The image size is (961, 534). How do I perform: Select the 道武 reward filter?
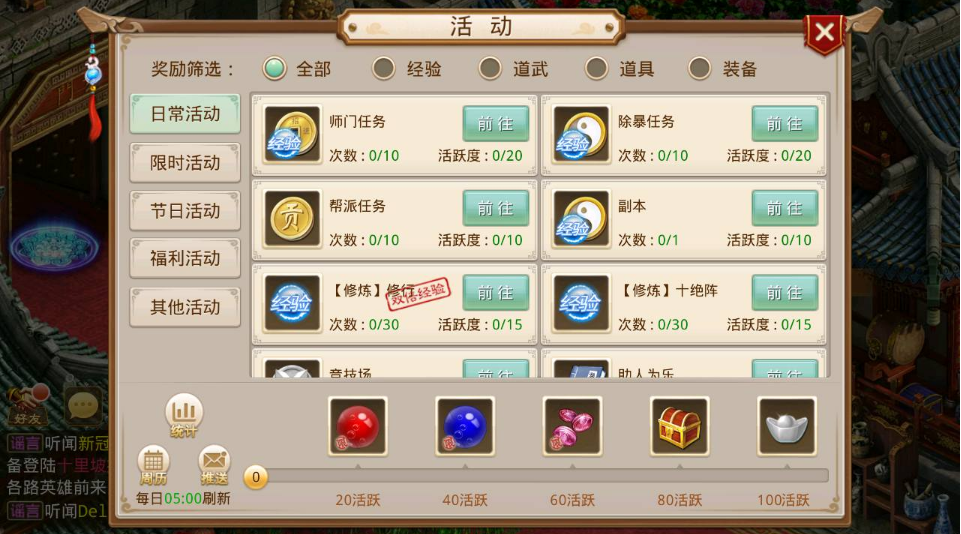pos(514,69)
